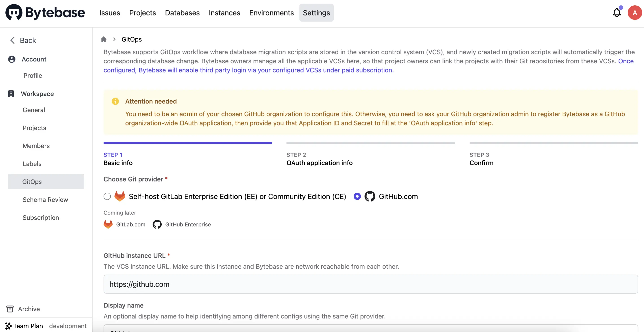Select the Self-host GitLab radio button
This screenshot has height=332, width=644.
pyautogui.click(x=107, y=197)
